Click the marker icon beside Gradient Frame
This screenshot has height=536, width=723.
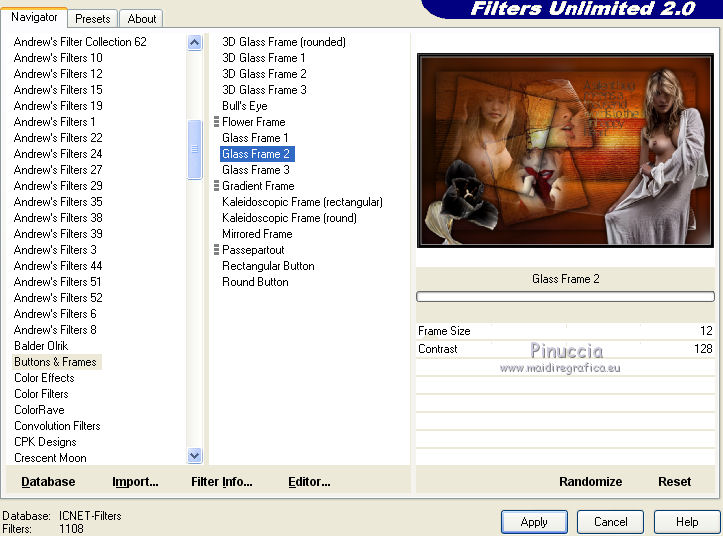[216, 186]
